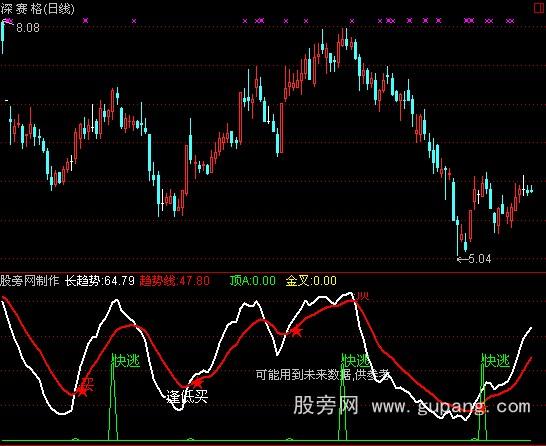The image size is (546, 446).
Task: Click the 长趋势:64.79 indicator value
Action: [x=100, y=281]
